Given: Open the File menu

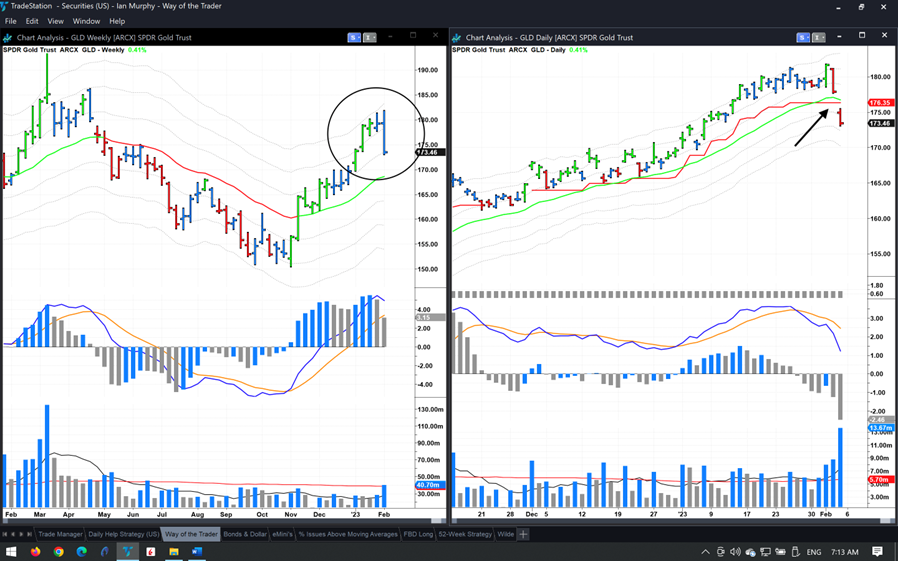Looking at the screenshot, I should click(11, 21).
